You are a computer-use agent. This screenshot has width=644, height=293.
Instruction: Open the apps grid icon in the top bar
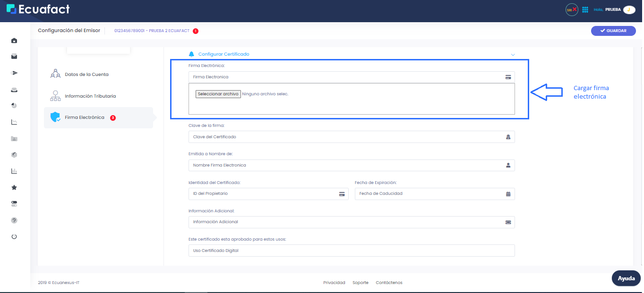585,9
